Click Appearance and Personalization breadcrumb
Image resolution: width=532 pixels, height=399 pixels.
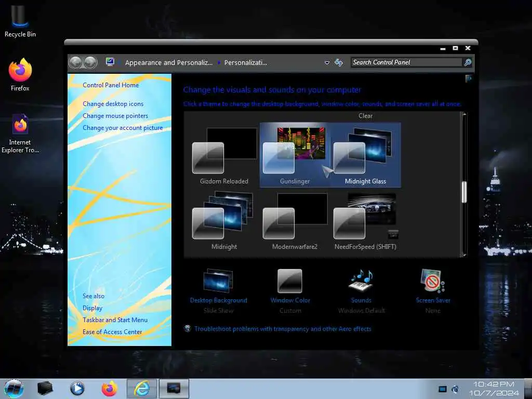pyautogui.click(x=169, y=63)
